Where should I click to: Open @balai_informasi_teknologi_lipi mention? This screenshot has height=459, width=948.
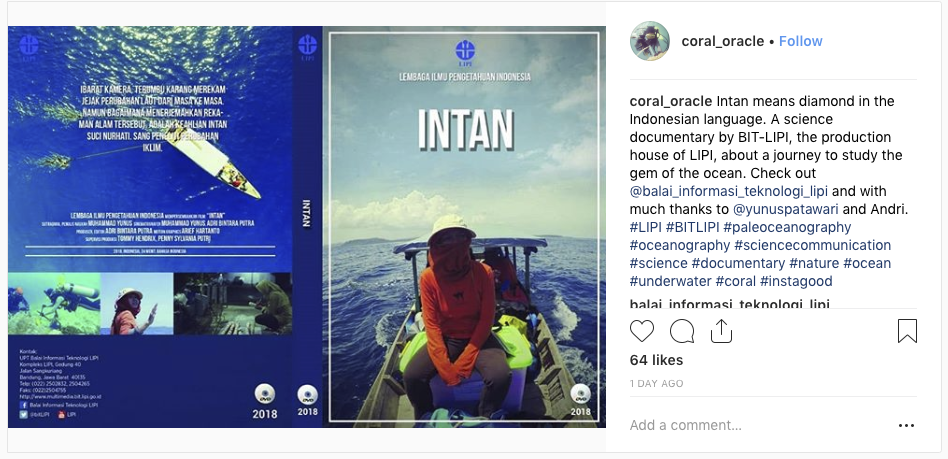(x=729, y=191)
